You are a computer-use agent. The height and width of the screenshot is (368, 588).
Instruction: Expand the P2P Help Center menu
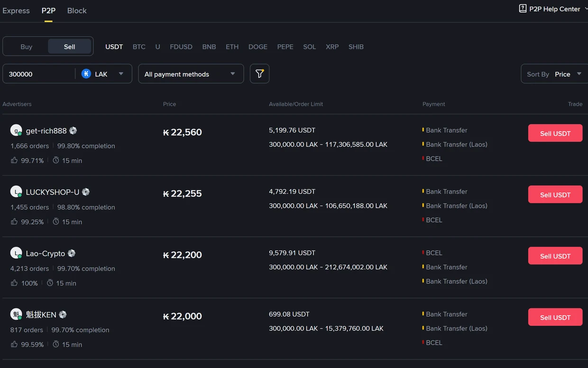pos(554,9)
